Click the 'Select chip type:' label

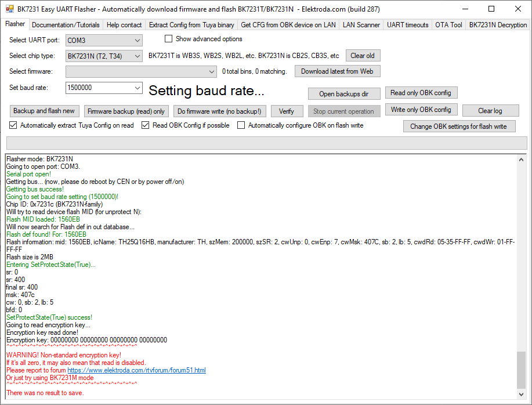[x=32, y=56]
